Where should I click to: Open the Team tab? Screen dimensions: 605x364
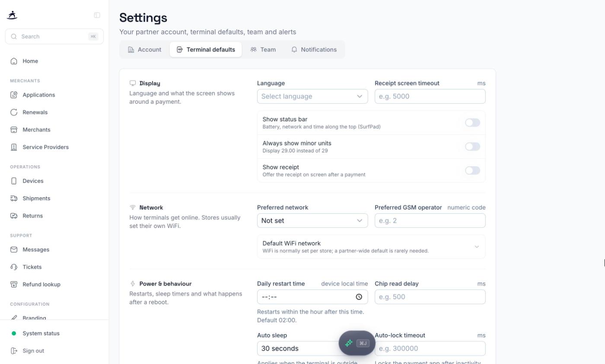point(263,50)
